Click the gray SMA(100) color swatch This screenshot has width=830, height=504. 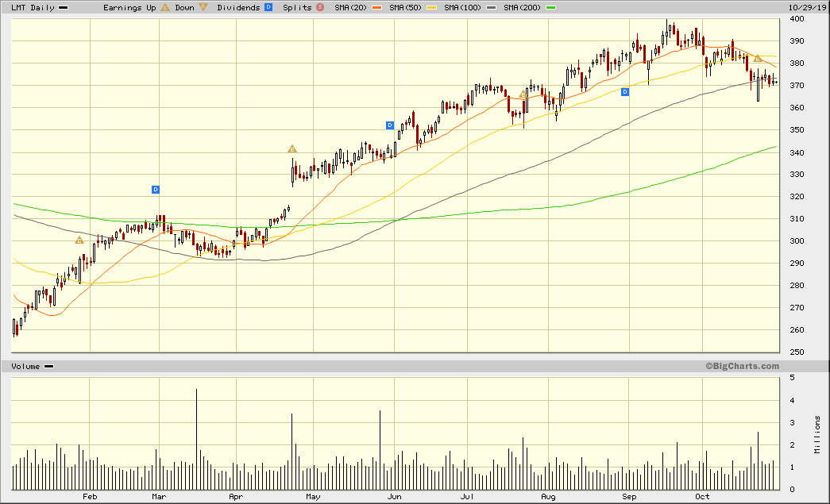pos(493,7)
